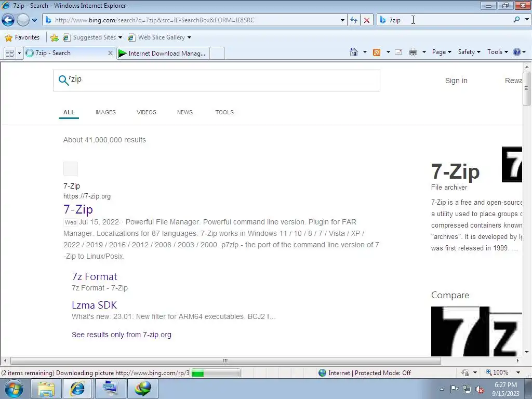Click the Quick Tabs grid icon
Image resolution: width=532 pixels, height=399 pixels.
coord(9,54)
